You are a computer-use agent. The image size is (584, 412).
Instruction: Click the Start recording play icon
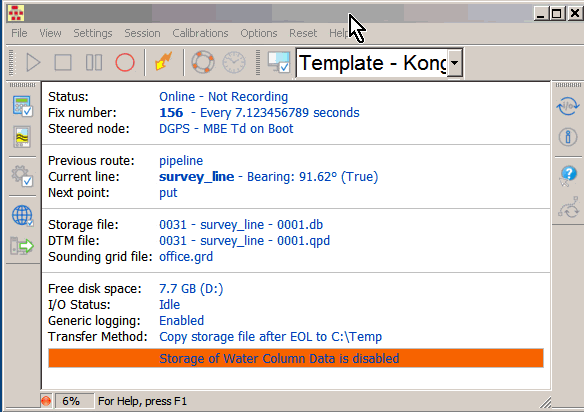coord(33,62)
